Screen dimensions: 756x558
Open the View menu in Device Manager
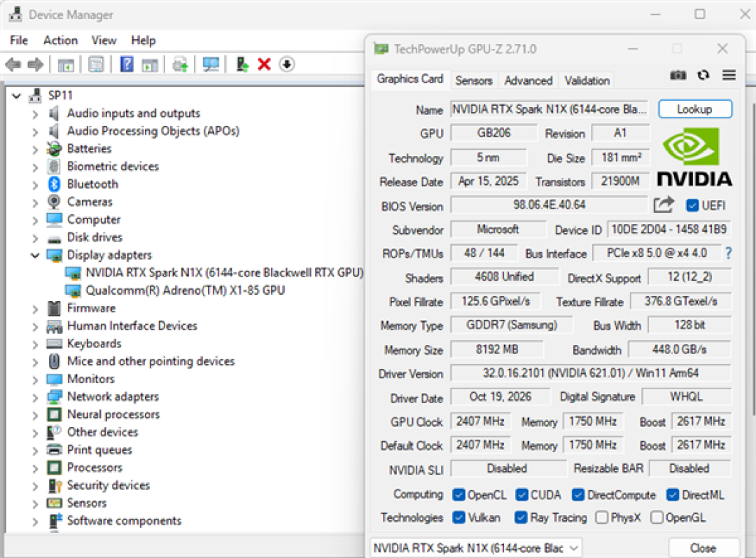(x=104, y=41)
